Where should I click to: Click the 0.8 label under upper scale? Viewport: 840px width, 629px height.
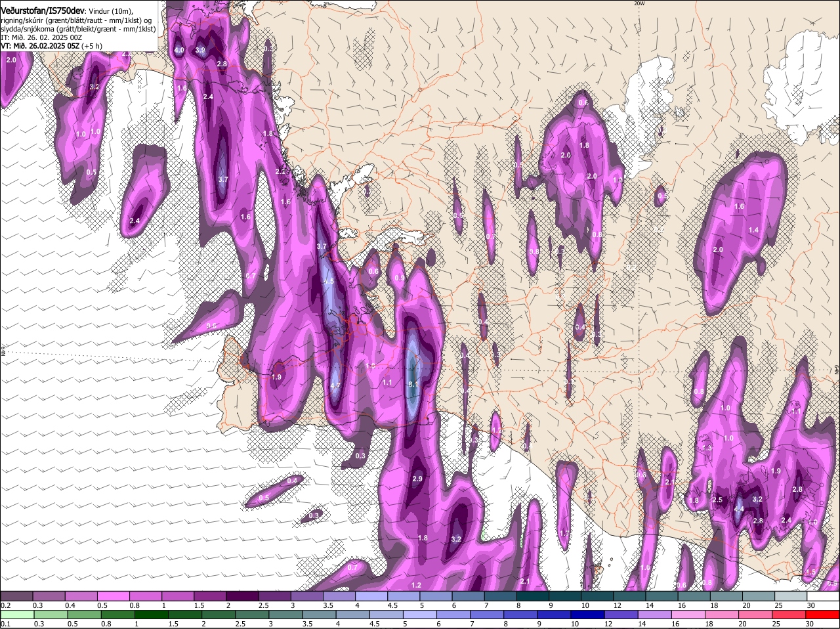pos(135,605)
